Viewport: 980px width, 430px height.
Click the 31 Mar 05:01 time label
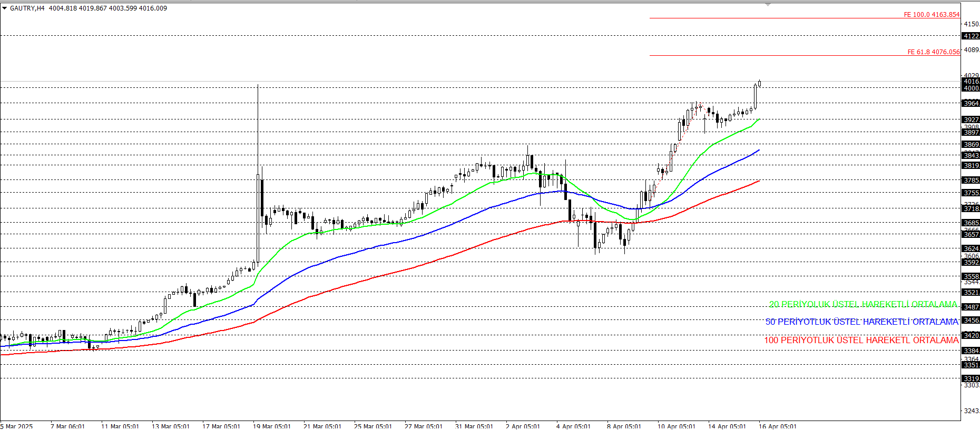pyautogui.click(x=474, y=426)
